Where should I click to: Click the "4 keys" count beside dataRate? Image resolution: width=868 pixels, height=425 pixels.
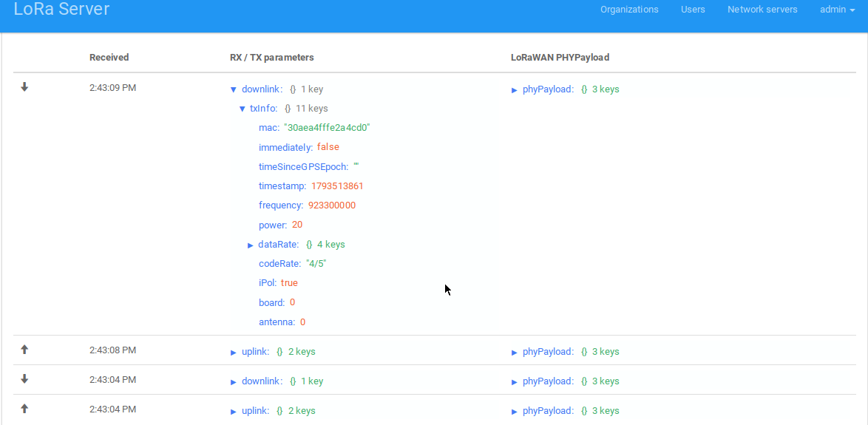[x=331, y=244]
